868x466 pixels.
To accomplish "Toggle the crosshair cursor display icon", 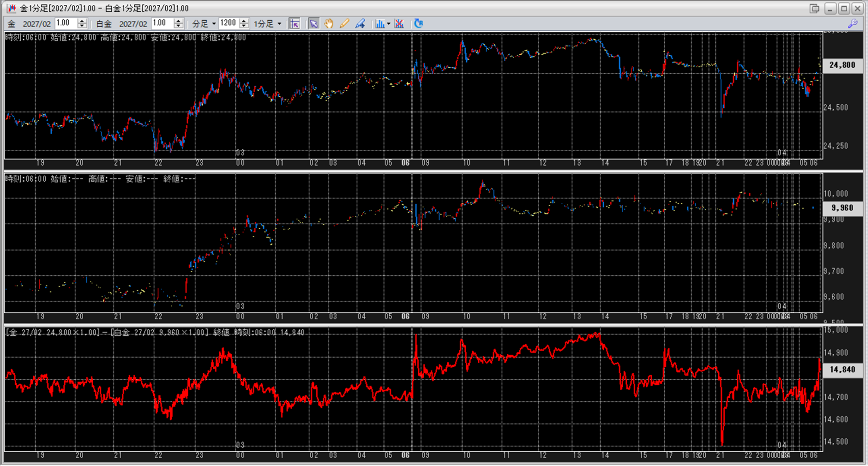I will (x=294, y=24).
